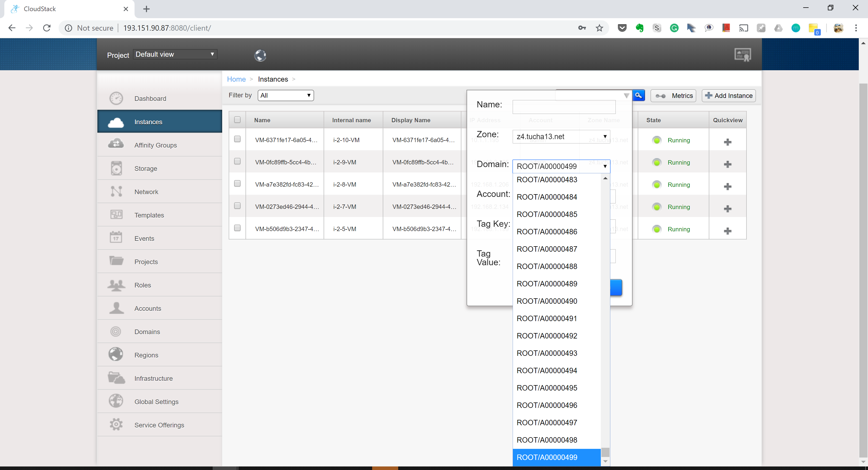Viewport: 868px width, 470px height.
Task: Collapse the Domain ROOT/A00000499 combo box
Action: tap(561, 166)
